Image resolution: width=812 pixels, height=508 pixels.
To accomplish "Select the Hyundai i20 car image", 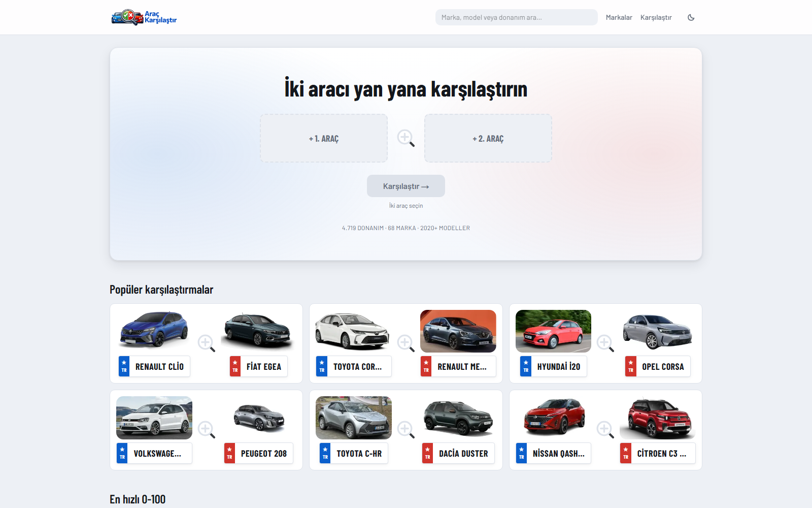I will coord(553,331).
